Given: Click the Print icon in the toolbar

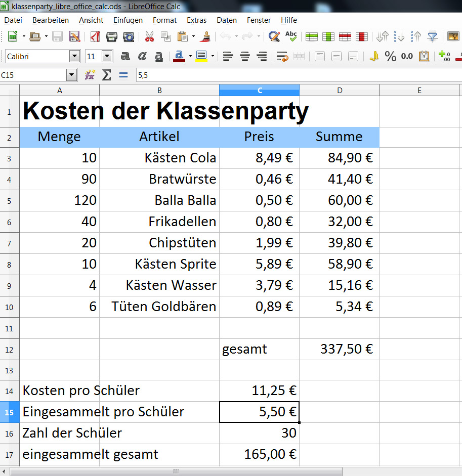Looking at the screenshot, I should tap(111, 36).
